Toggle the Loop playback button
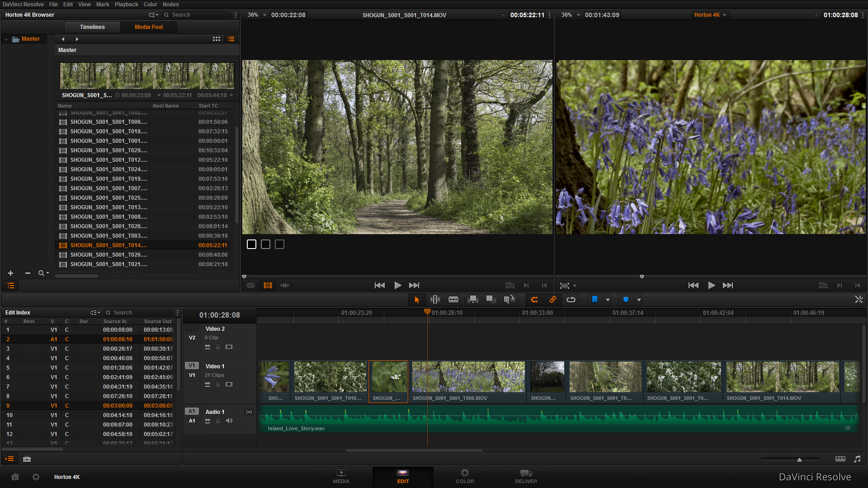The image size is (868, 488). pyautogui.click(x=571, y=300)
